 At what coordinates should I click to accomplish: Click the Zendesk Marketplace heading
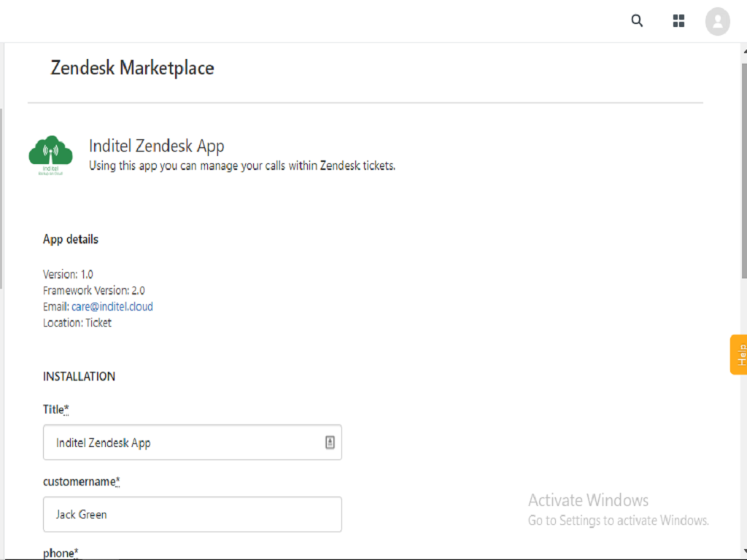(132, 69)
